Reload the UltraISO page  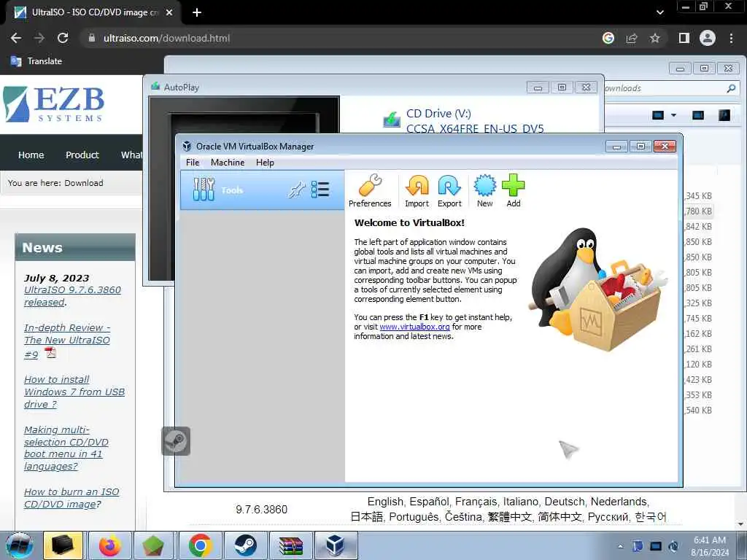coord(63,38)
